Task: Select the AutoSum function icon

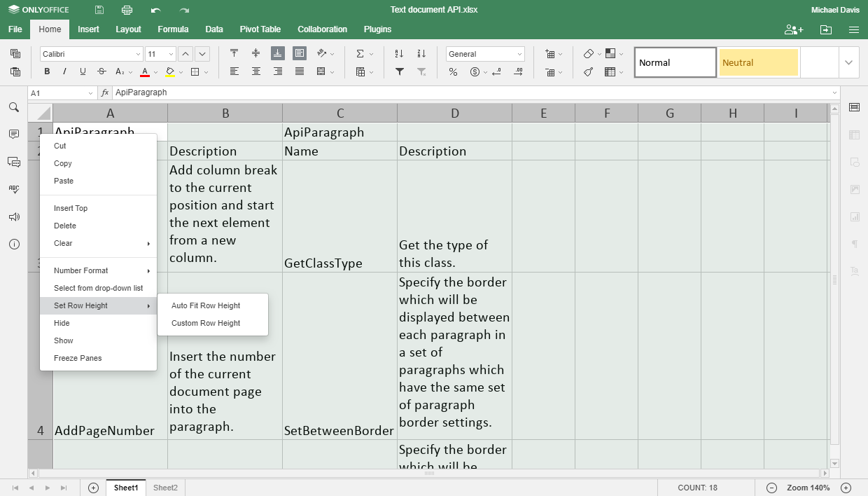Action: pyautogui.click(x=360, y=53)
